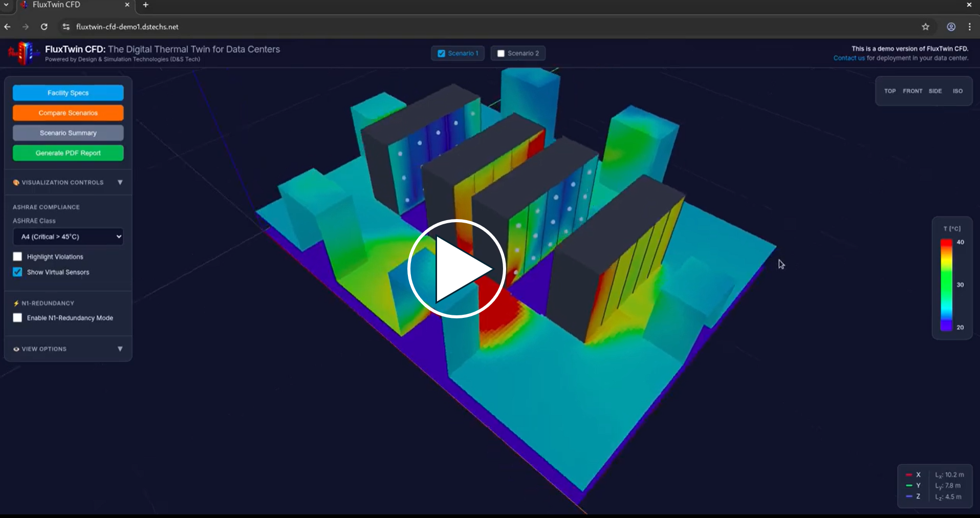Click the T [°C] legend title
The image size is (980, 518).
point(952,228)
